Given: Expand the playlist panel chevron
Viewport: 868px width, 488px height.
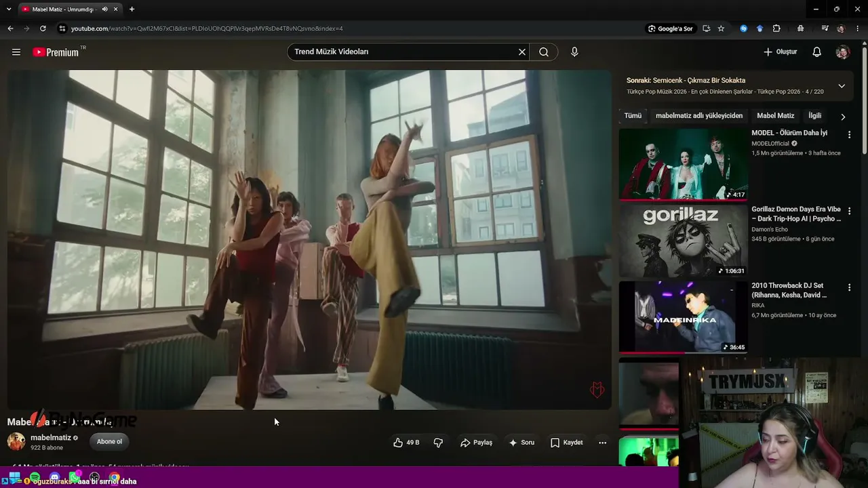Looking at the screenshot, I should (x=842, y=86).
